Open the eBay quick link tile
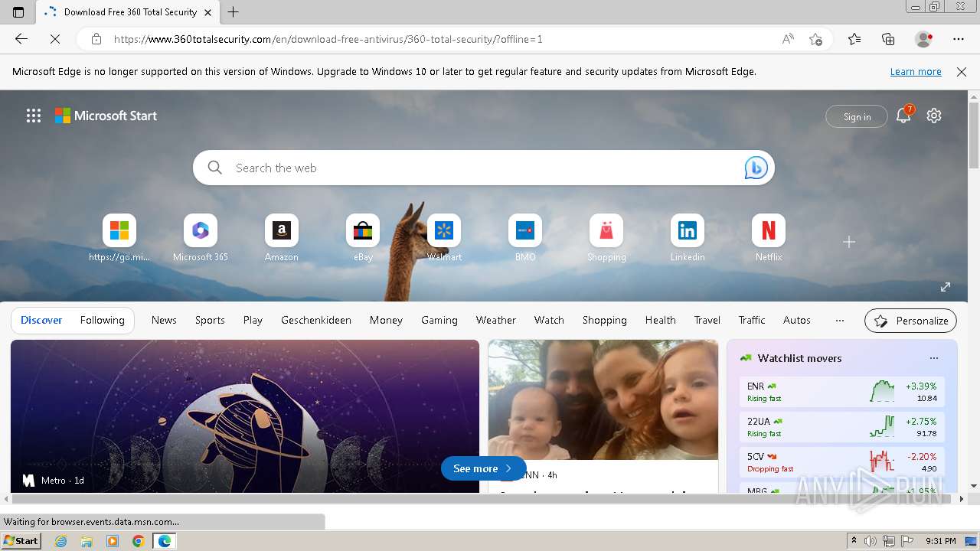The height and width of the screenshot is (551, 980). [363, 238]
